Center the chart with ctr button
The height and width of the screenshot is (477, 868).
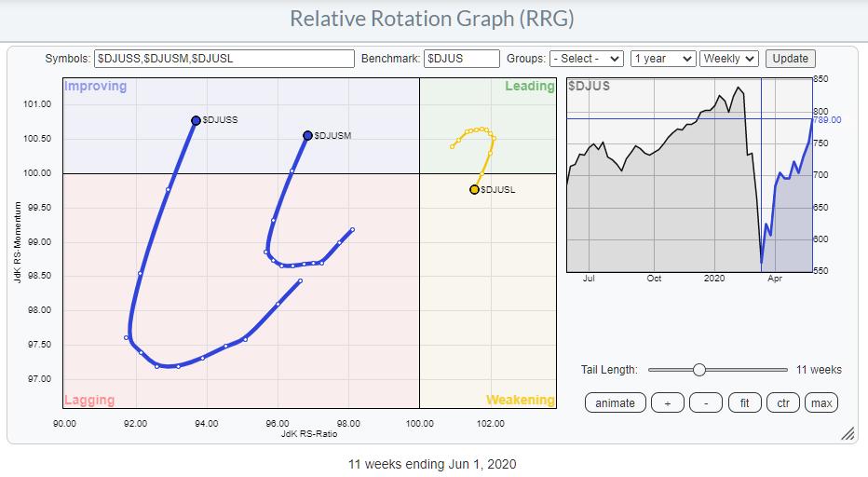click(783, 403)
